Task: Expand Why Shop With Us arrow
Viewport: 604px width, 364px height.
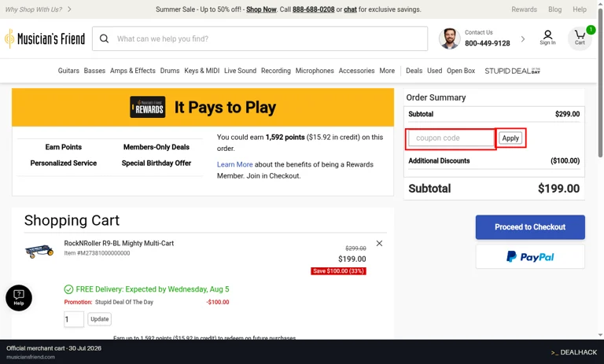Action: 69,9
